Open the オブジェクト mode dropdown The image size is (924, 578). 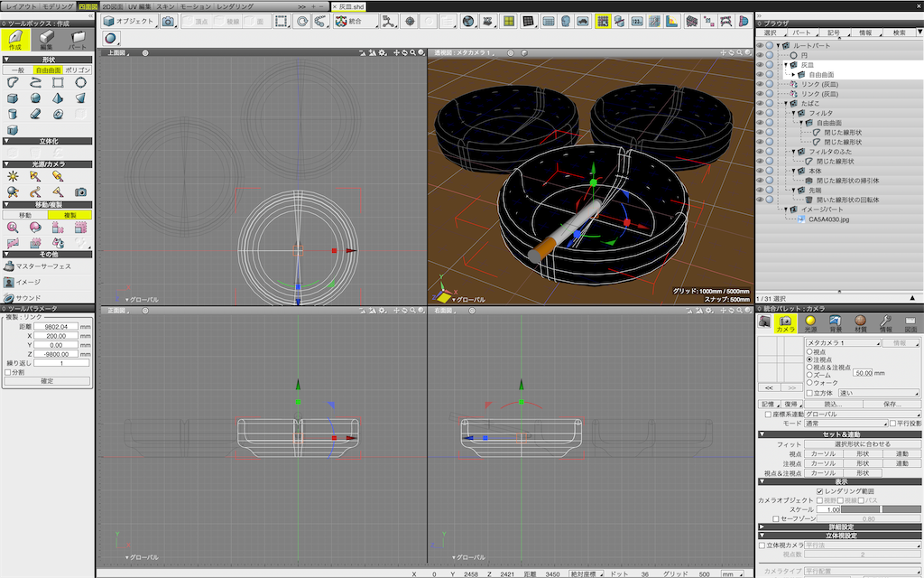129,22
